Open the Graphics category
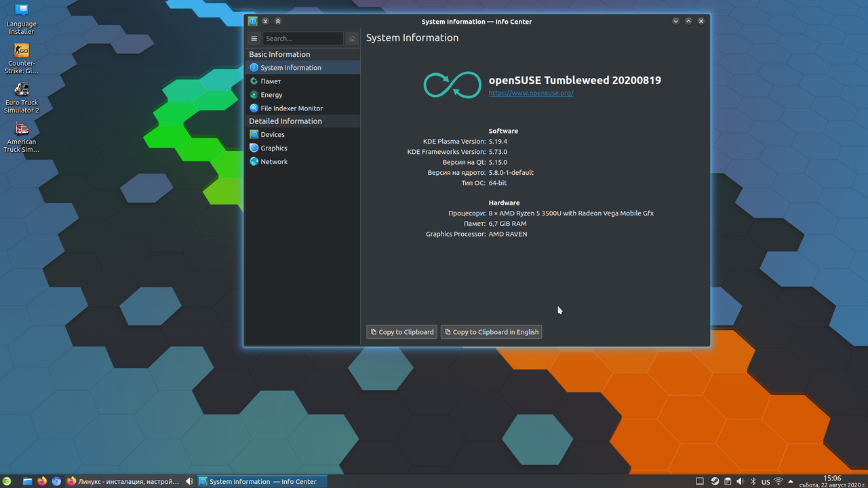The image size is (868, 488). click(x=302, y=148)
